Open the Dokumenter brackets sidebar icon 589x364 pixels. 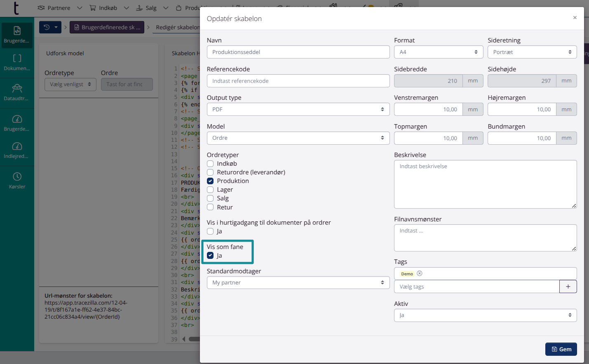click(17, 62)
